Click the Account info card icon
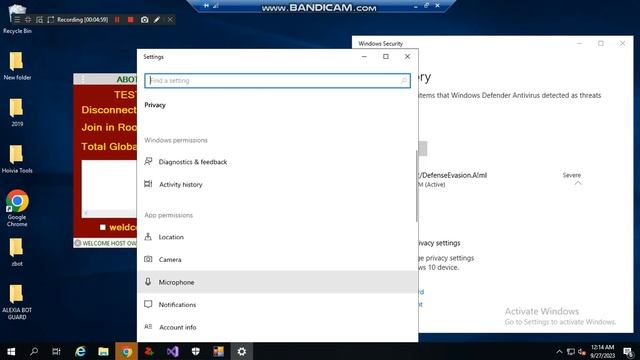The height and width of the screenshot is (360, 640). pos(148,327)
